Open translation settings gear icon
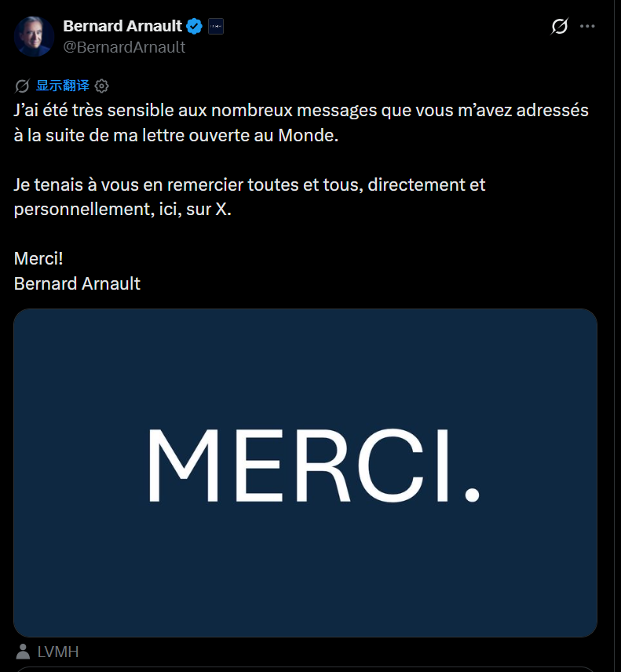The height and width of the screenshot is (672, 621). [x=101, y=86]
